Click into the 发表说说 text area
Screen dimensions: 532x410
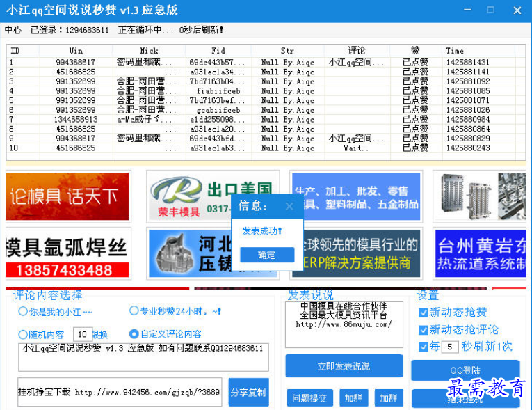click(x=344, y=324)
